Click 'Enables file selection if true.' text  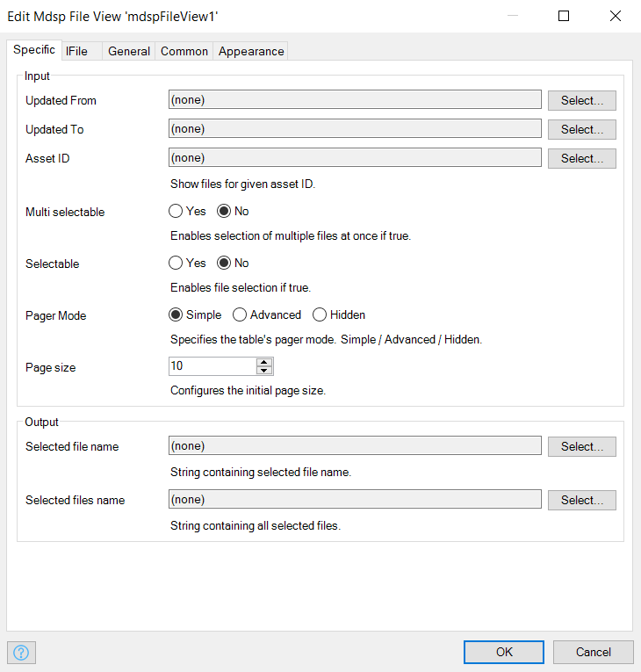click(241, 287)
